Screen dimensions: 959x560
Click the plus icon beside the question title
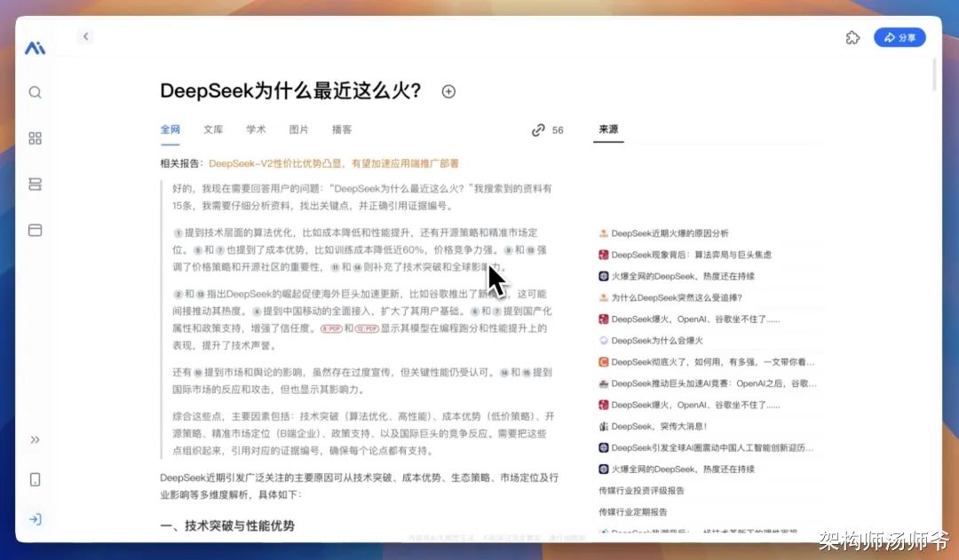[448, 91]
